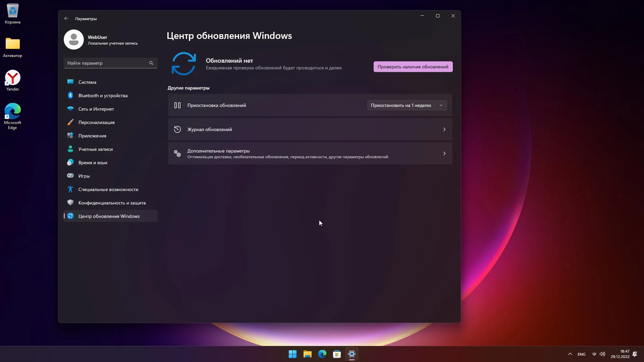This screenshot has width=644, height=362.
Task: Click the large blue update sync icon
Action: click(183, 64)
